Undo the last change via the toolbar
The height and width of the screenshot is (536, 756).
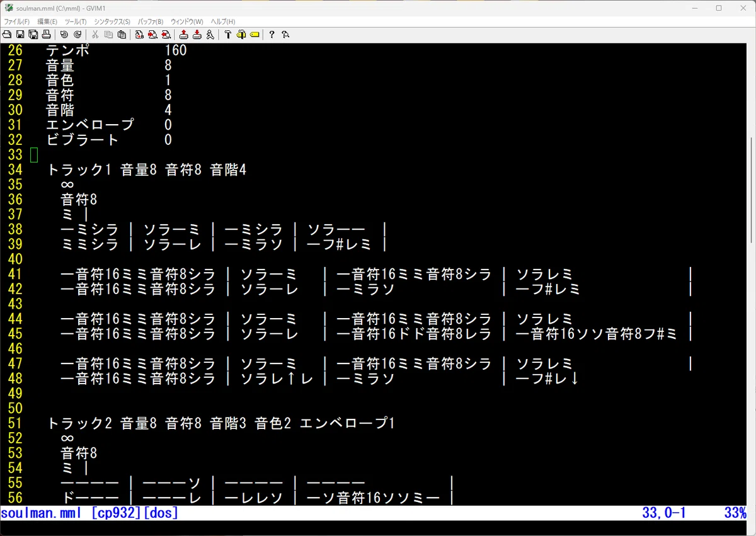click(64, 34)
